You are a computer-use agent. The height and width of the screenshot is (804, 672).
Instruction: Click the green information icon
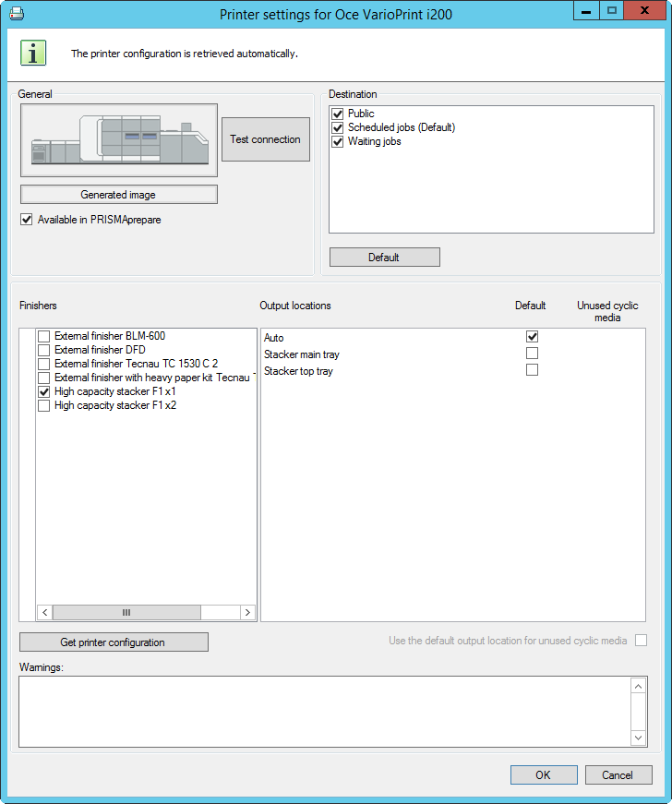click(x=33, y=53)
